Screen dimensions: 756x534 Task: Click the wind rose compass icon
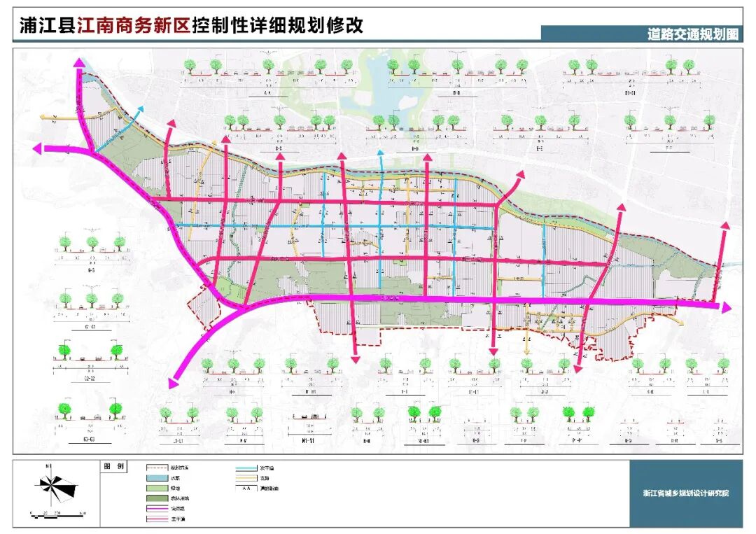tap(56, 485)
